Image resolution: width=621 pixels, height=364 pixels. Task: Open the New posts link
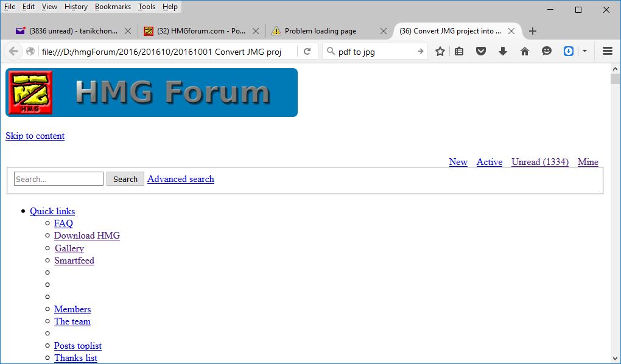pos(458,162)
